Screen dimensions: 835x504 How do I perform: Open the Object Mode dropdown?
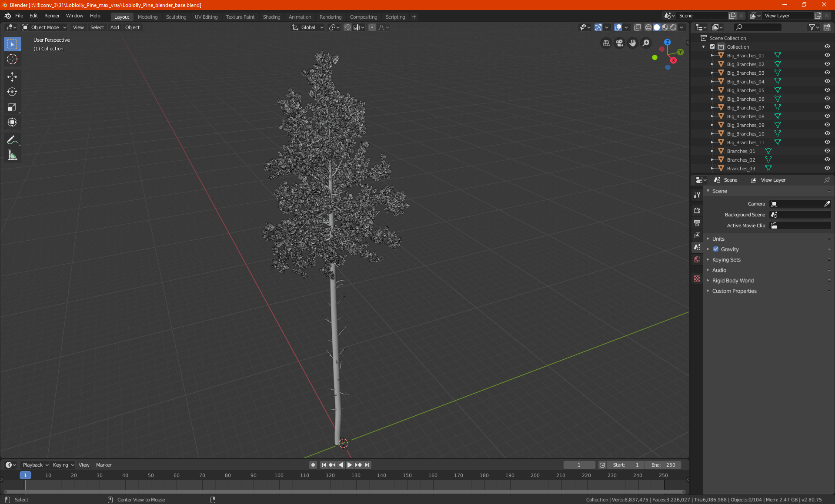pos(44,27)
